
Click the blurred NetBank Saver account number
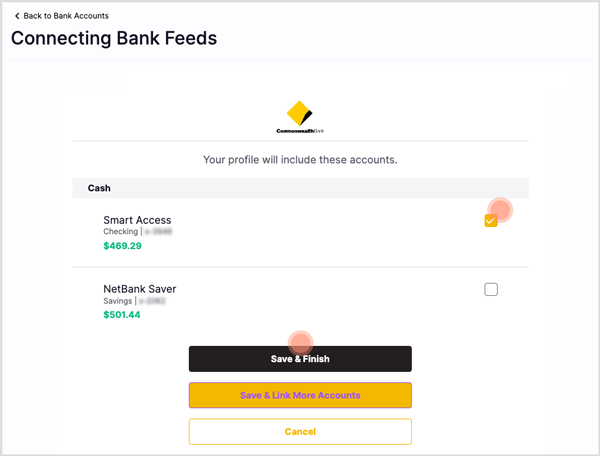152,300
